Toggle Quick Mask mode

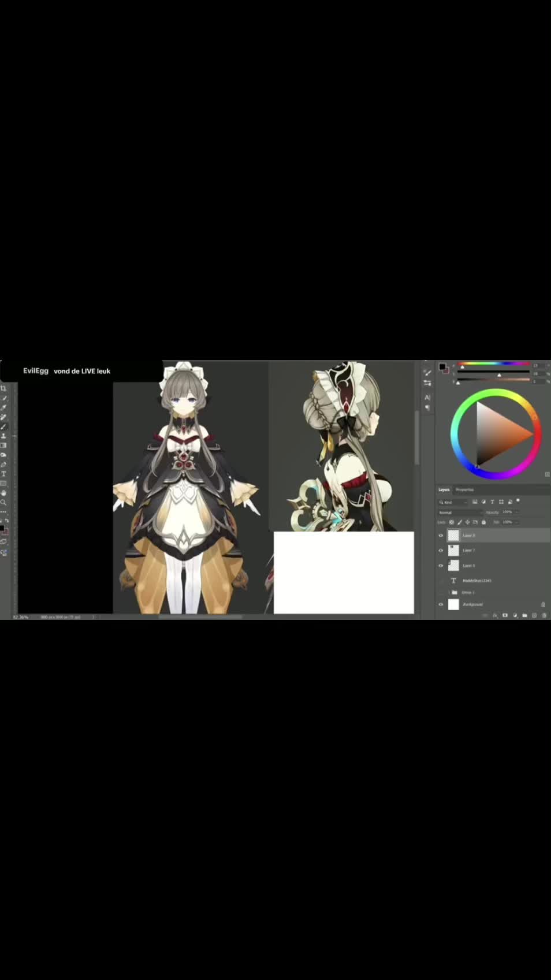click(3, 542)
